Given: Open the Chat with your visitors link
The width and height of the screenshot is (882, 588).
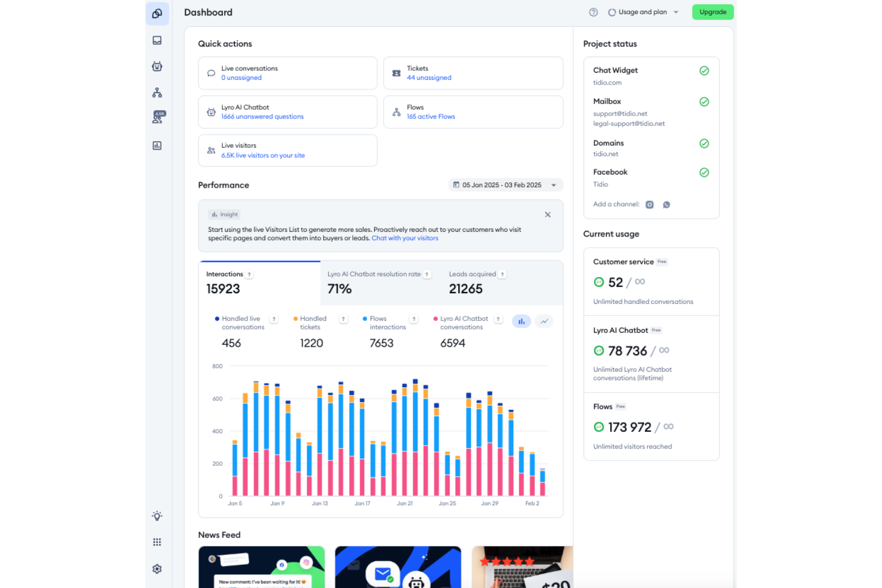Looking at the screenshot, I should (x=405, y=238).
